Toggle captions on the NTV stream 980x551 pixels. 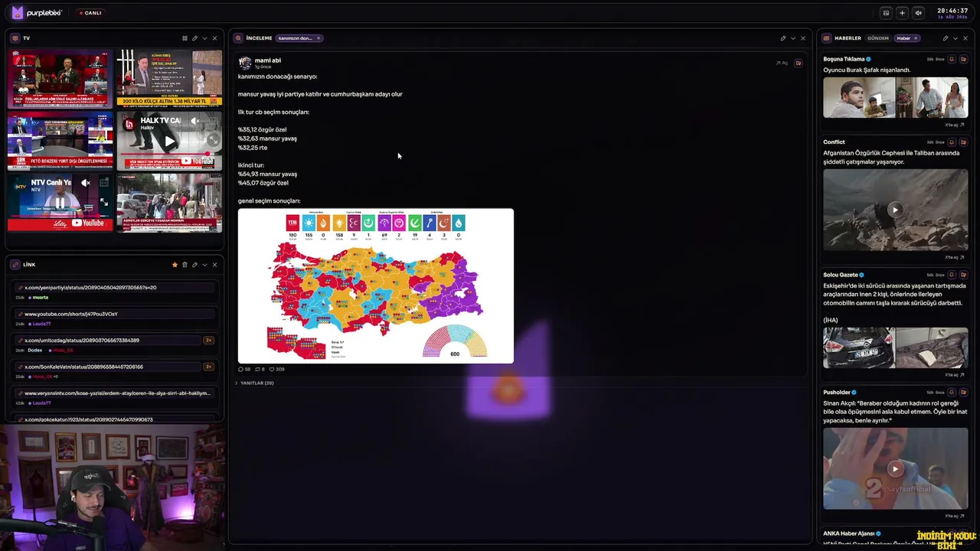click(103, 183)
